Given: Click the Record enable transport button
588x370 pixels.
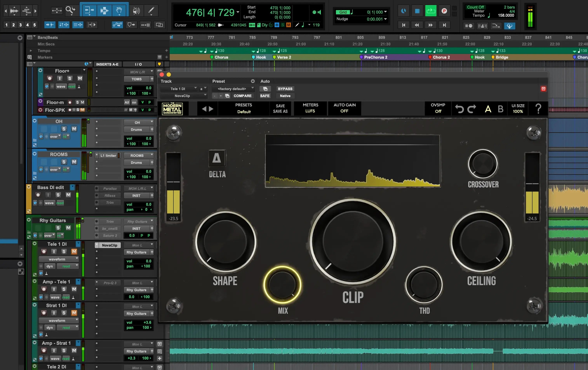Looking at the screenshot, I should point(444,11).
